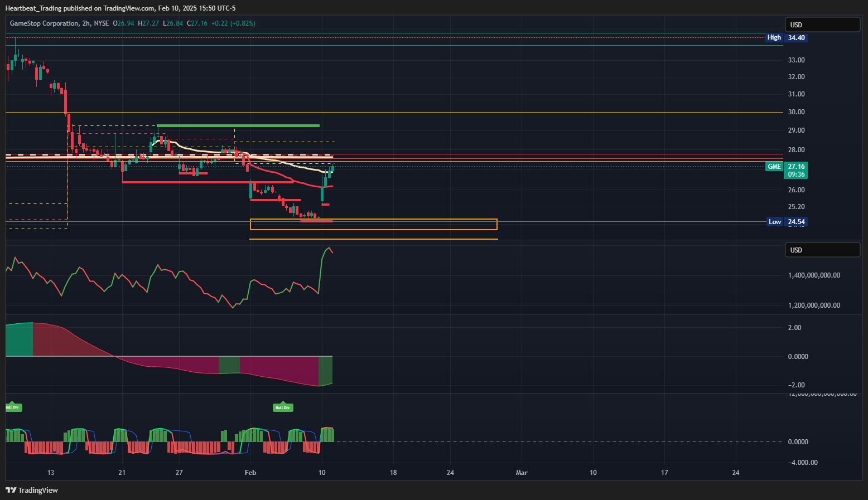This screenshot has height=500, width=868.
Task: Select the thick green horizontal bar above 29.00
Action: pyautogui.click(x=238, y=125)
